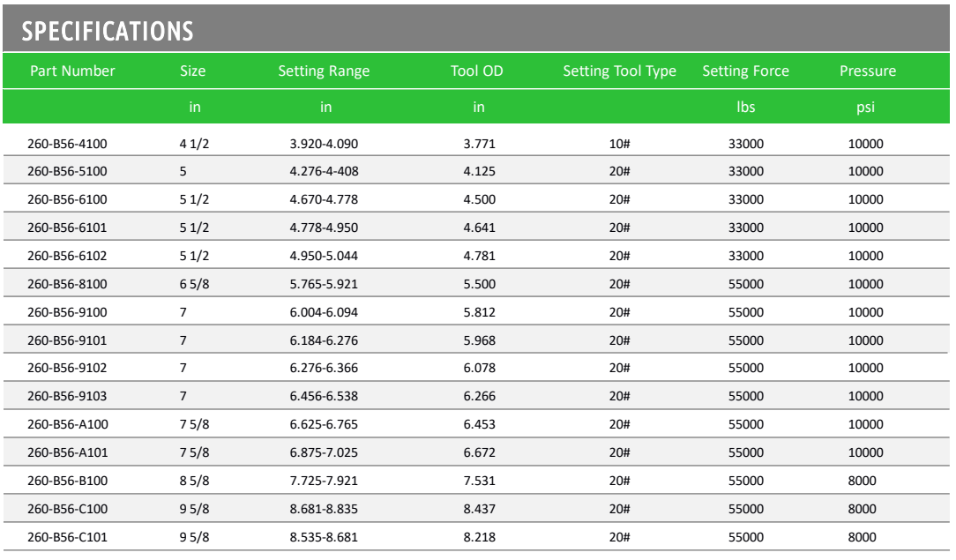Select part number 260-B56-5100
The height and width of the screenshot is (560, 956).
[x=67, y=171]
